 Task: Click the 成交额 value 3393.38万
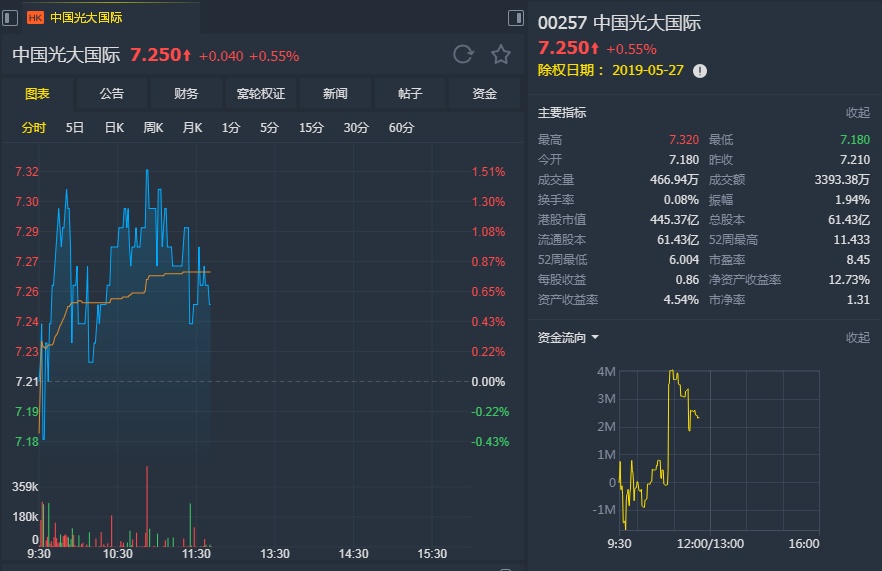click(x=842, y=179)
